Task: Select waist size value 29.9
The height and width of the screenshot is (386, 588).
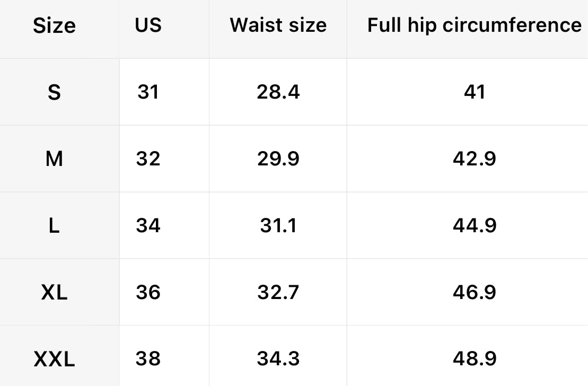Action: click(278, 159)
